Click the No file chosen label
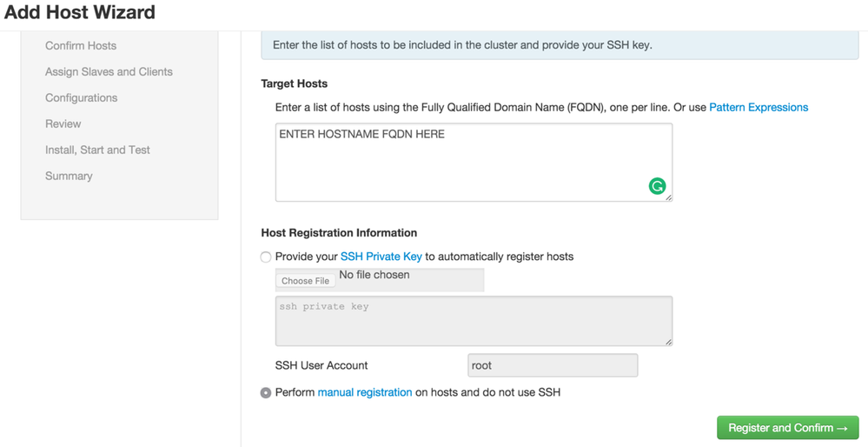Image resolution: width=868 pixels, height=447 pixels. click(x=374, y=275)
